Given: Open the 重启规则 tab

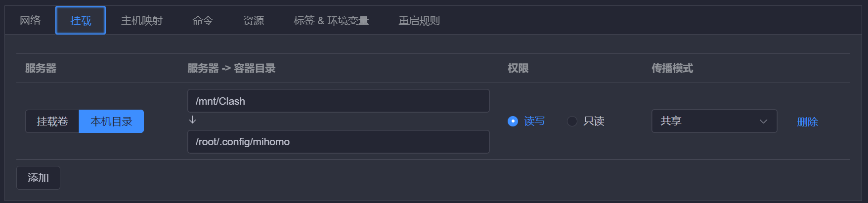Looking at the screenshot, I should click(419, 20).
